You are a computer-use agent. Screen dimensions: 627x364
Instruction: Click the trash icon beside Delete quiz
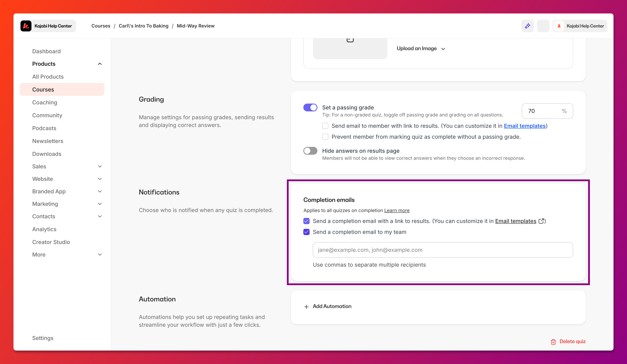coord(553,342)
